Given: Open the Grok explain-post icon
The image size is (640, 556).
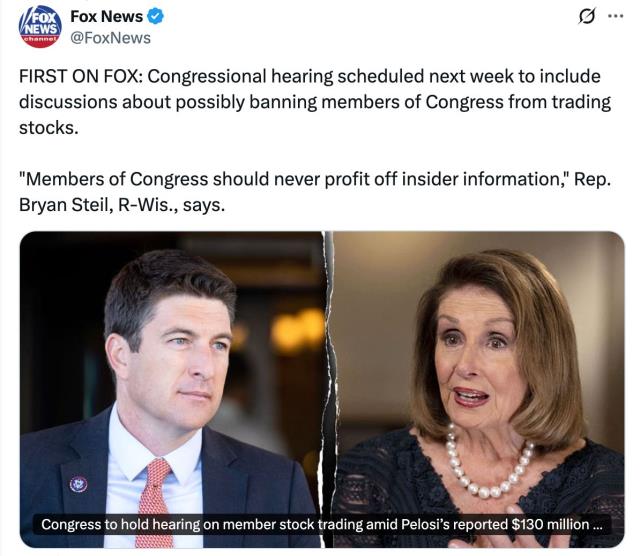Looking at the screenshot, I should click(x=587, y=16).
